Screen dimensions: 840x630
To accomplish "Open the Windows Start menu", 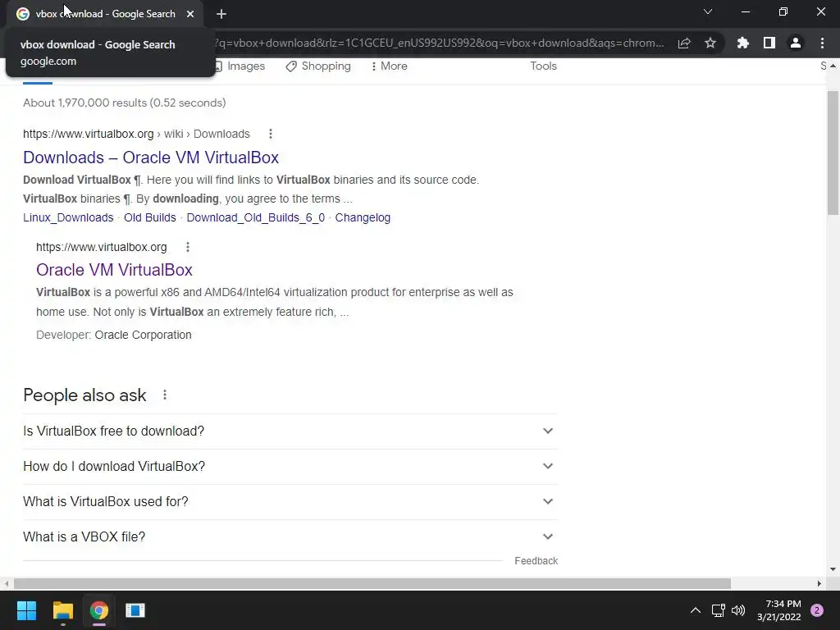I will point(26,610).
